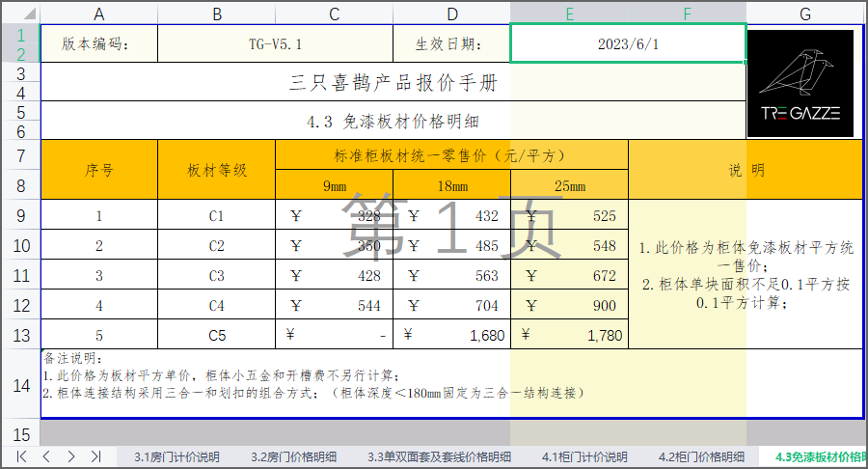Click the 此价格为柜体免漆板材 explanation cell
Viewport: 868px width, 469px height.
click(746, 274)
